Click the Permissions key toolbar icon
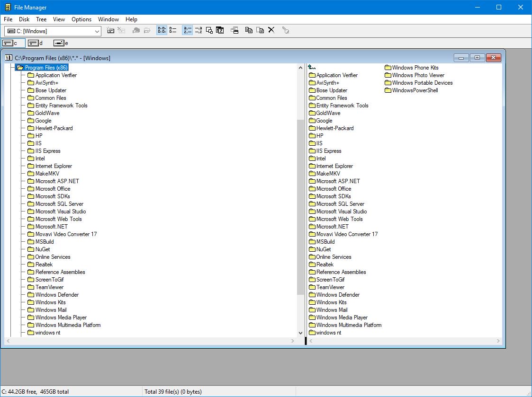This screenshot has height=397, width=532. click(286, 30)
